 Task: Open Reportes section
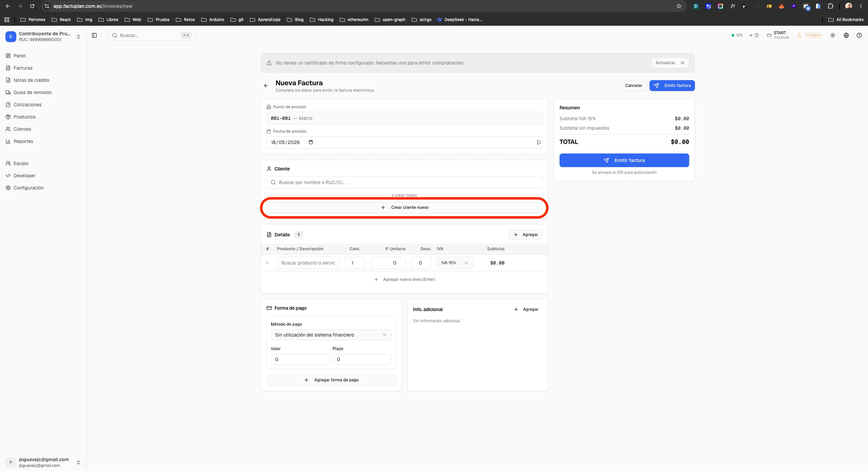pyautogui.click(x=23, y=141)
